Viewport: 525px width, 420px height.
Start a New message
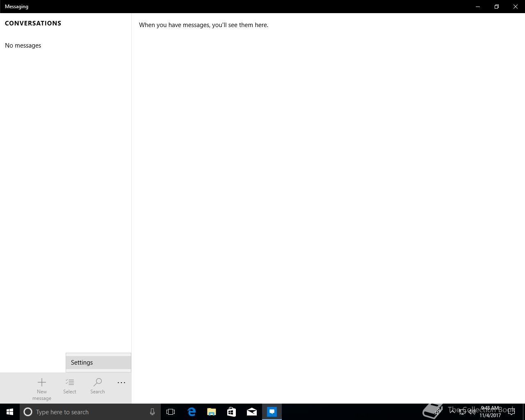(42, 388)
